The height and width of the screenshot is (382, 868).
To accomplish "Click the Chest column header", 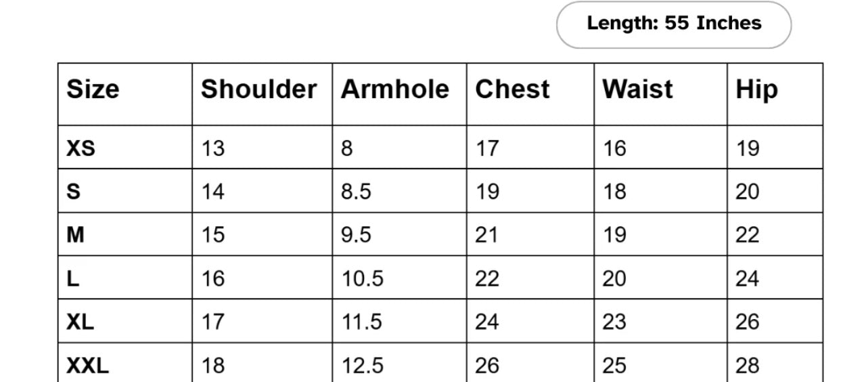I will (512, 89).
